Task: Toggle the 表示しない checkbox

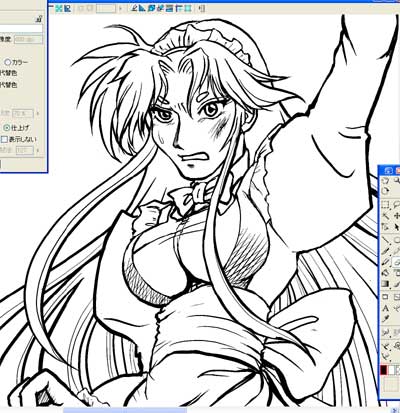Action: (x=4, y=139)
